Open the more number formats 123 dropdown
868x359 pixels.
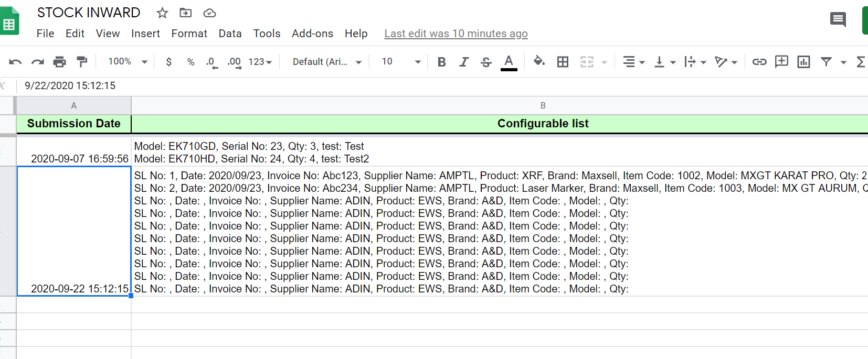tap(260, 62)
